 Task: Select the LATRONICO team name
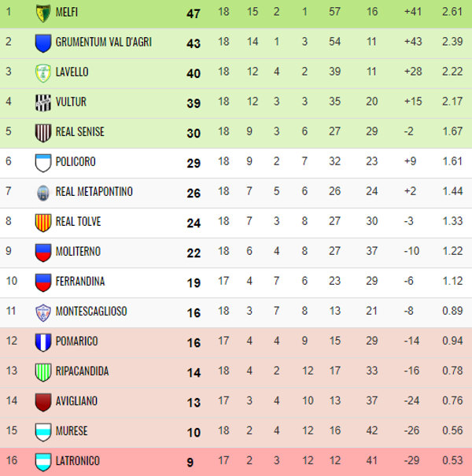(x=78, y=461)
